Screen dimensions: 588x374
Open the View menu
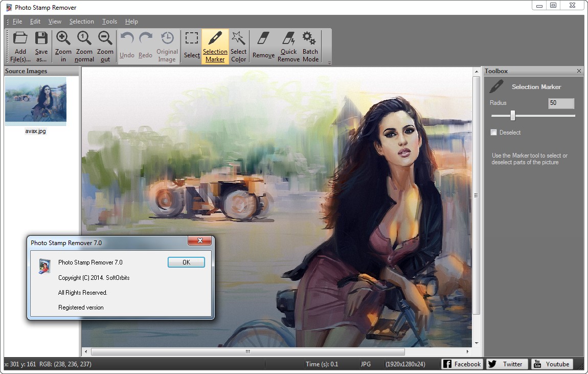click(x=55, y=21)
